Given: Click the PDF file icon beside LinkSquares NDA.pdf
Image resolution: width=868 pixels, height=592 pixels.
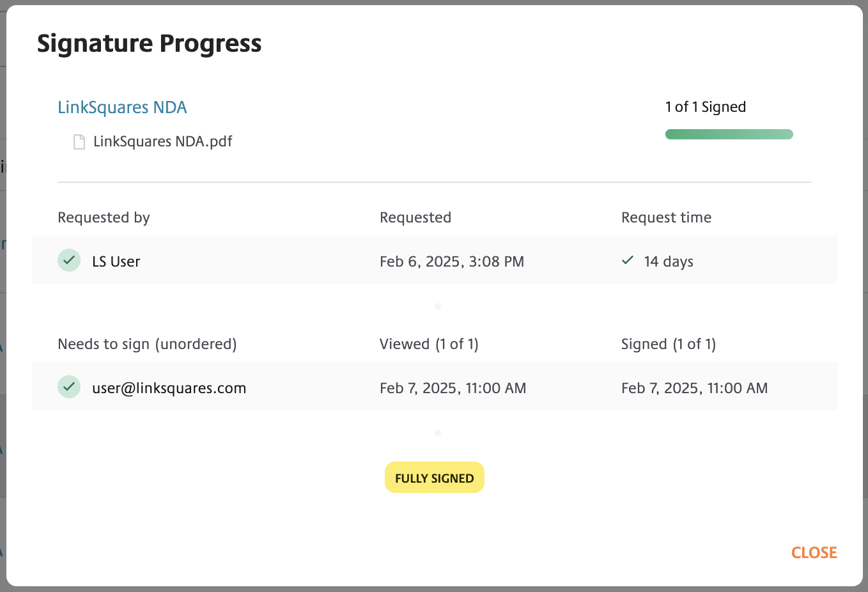Looking at the screenshot, I should pyautogui.click(x=79, y=141).
